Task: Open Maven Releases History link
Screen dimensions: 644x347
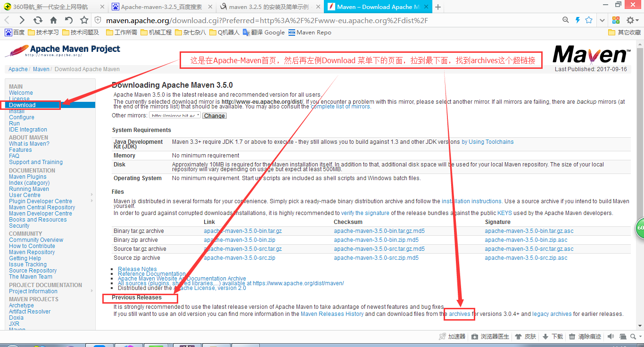Action: [x=332, y=314]
